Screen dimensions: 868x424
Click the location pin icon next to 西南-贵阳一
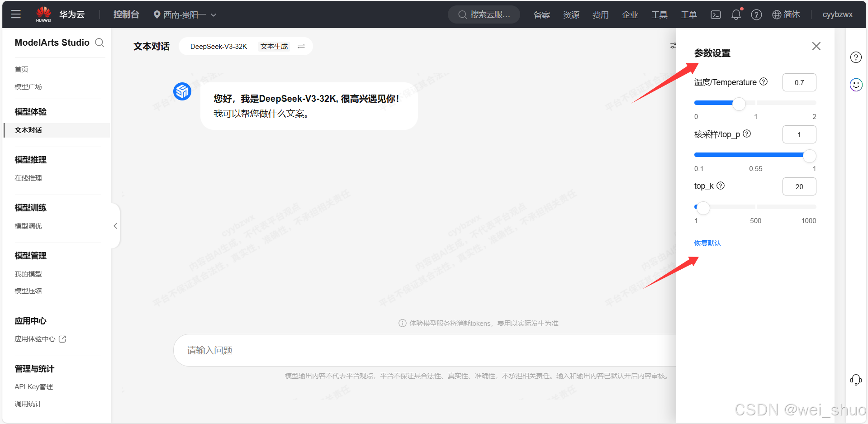tap(157, 14)
